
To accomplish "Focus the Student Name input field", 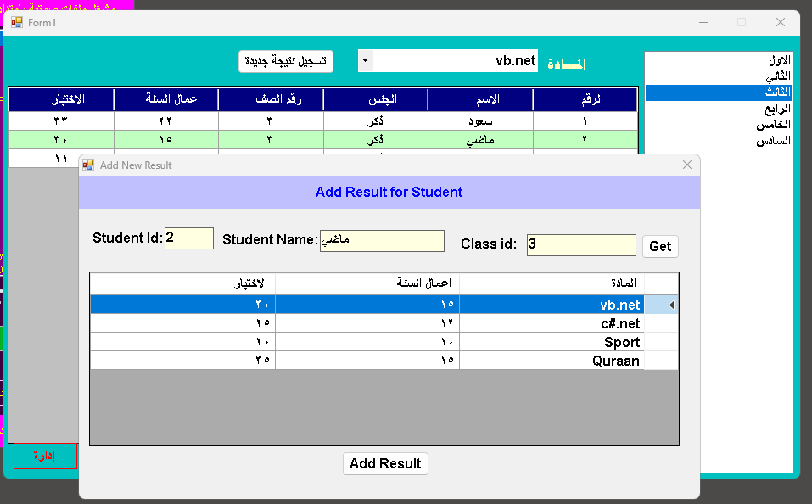I will click(382, 241).
